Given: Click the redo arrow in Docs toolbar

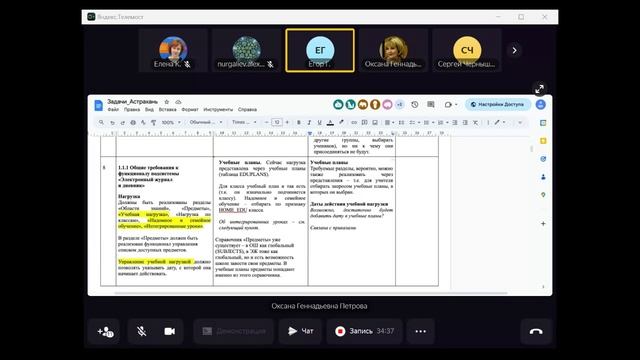Looking at the screenshot, I should pos(122,122).
